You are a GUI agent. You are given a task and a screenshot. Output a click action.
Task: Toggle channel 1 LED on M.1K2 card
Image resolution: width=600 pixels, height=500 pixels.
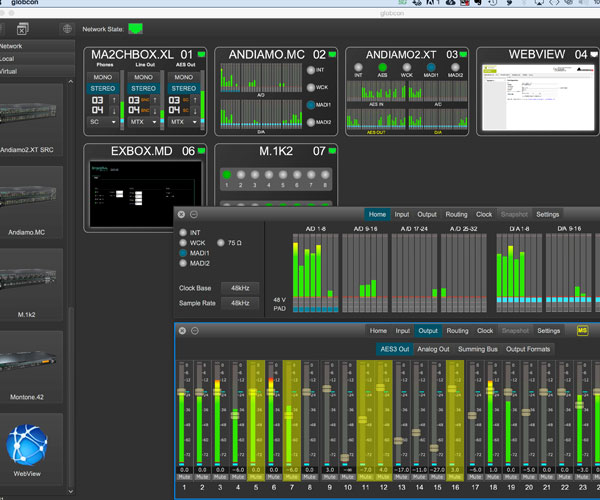click(x=227, y=175)
